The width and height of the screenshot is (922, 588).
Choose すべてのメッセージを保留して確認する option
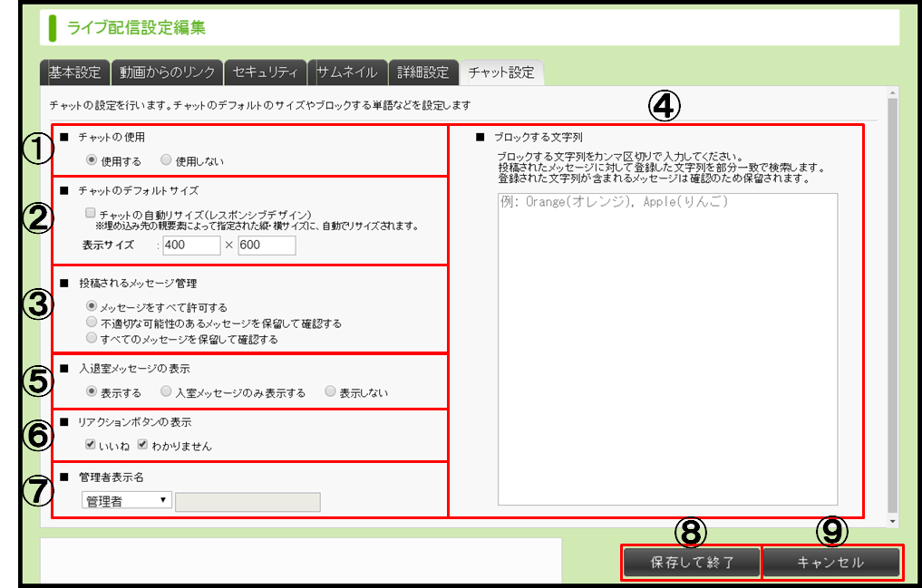pyautogui.click(x=92, y=338)
